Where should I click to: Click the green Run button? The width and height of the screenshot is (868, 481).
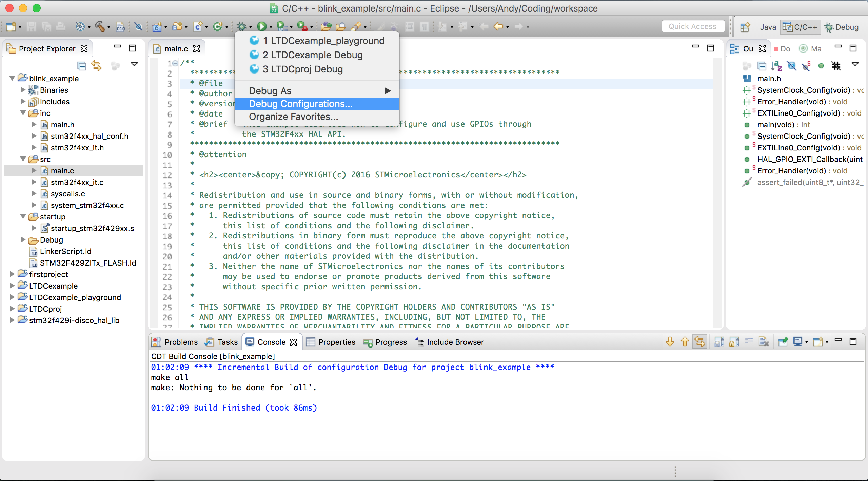tap(262, 26)
